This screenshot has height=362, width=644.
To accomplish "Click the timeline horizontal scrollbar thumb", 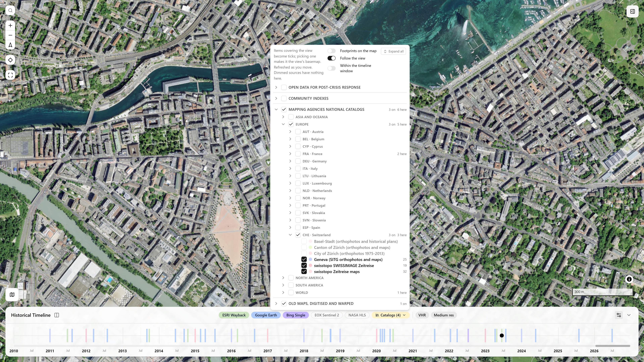I will [612, 346].
